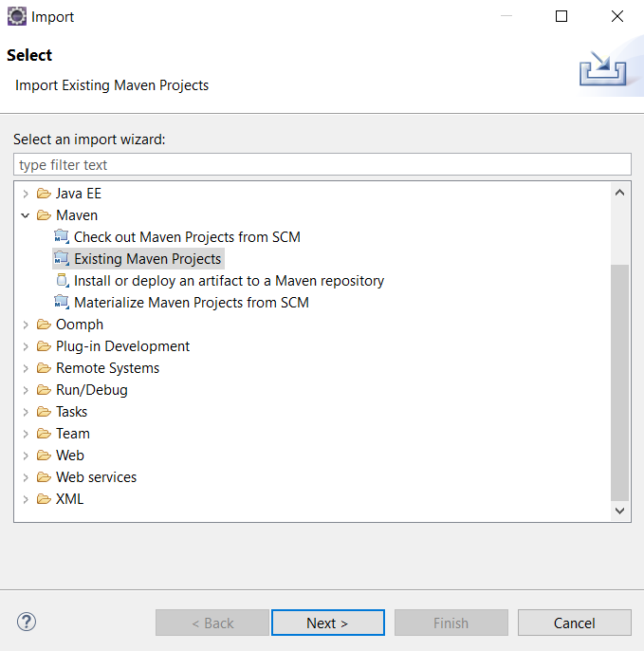The image size is (644, 651).
Task: Select the Maven label
Action: click(77, 215)
